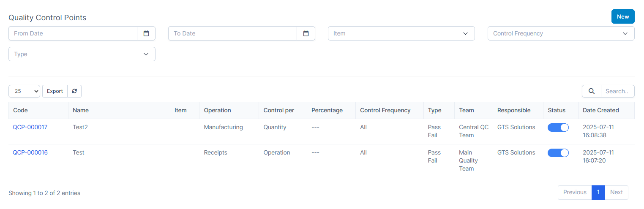Open the QCP-000017 link
This screenshot has height=209, width=644.
click(x=30, y=127)
